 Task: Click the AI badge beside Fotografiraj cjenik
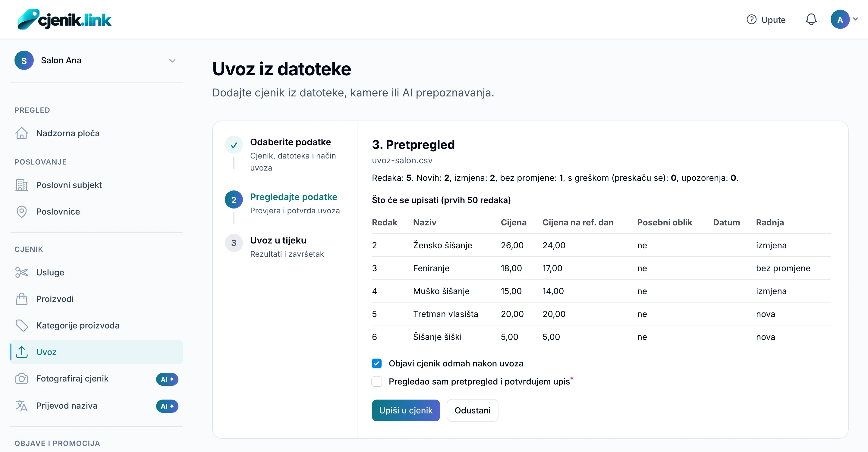pyautogui.click(x=167, y=379)
